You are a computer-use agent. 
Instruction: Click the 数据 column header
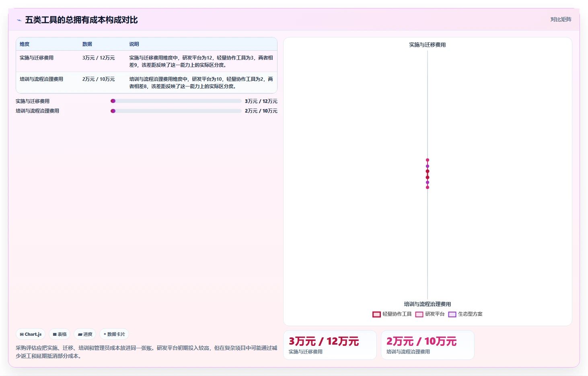tap(87, 44)
